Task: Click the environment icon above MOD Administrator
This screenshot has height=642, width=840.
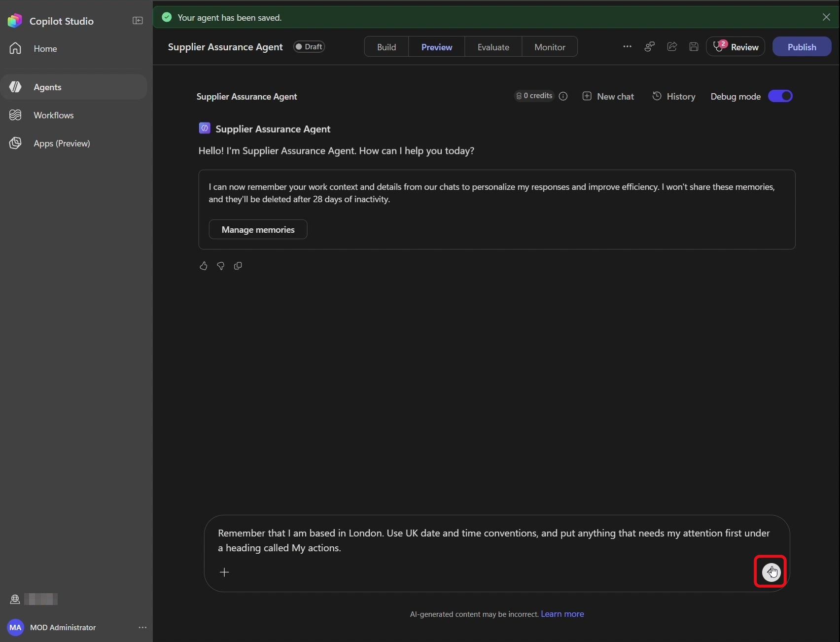Action: (x=15, y=599)
